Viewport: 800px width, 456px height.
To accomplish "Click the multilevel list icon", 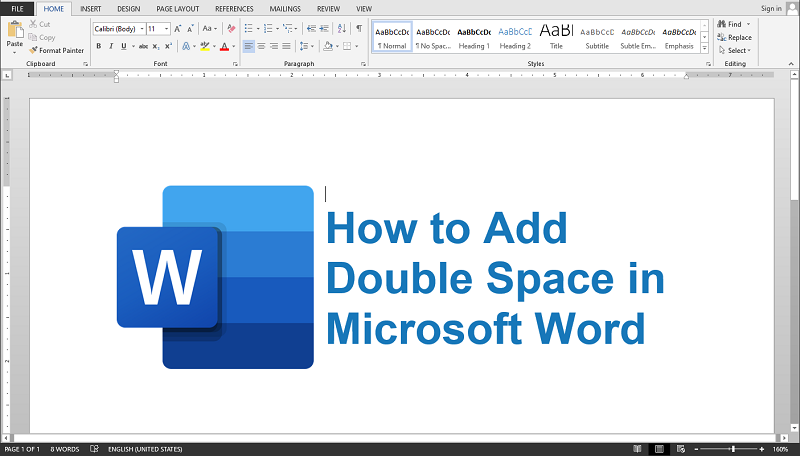I will pyautogui.click(x=288, y=29).
